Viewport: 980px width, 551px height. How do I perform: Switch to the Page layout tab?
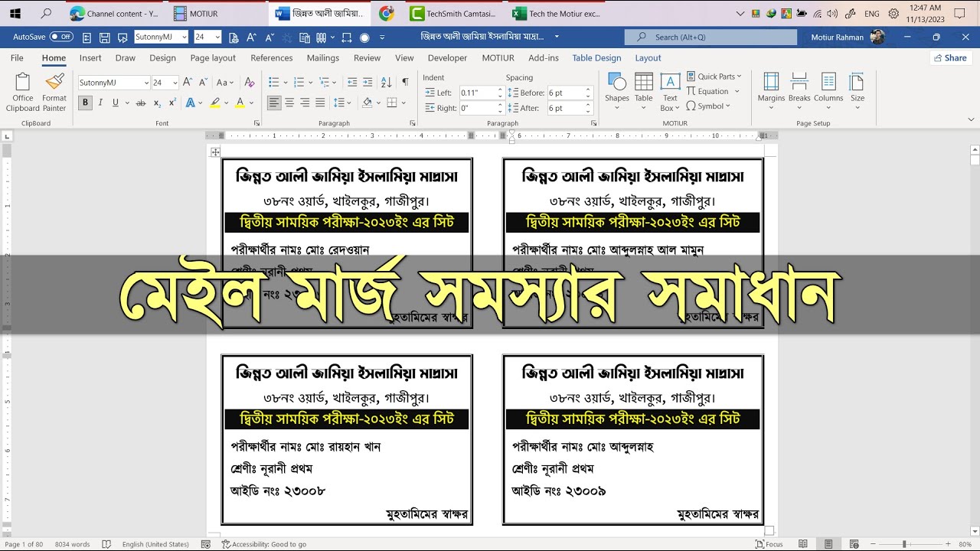(213, 57)
